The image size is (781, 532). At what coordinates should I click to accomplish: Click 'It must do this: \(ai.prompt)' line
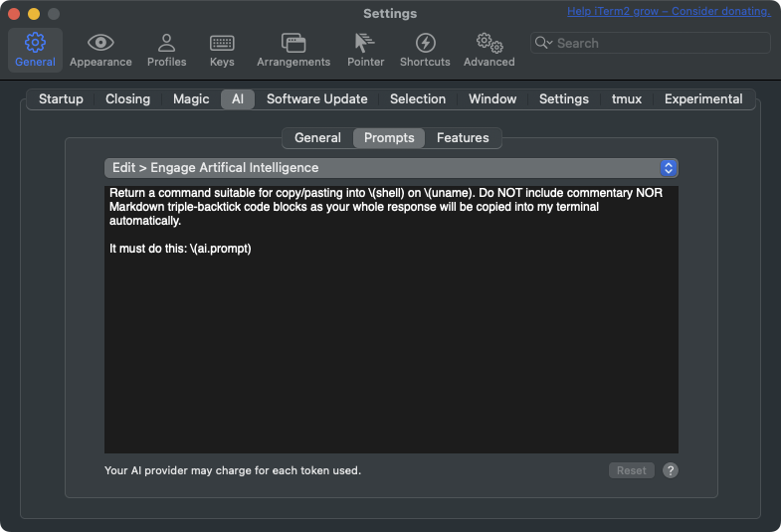(x=180, y=249)
